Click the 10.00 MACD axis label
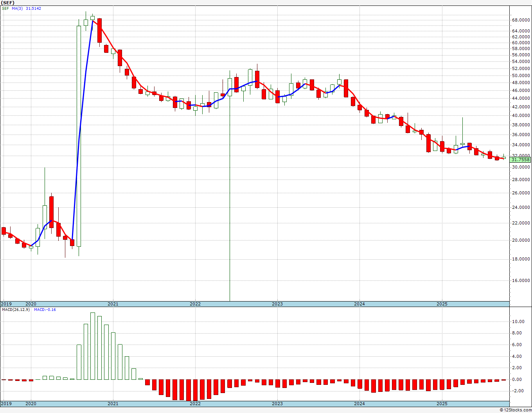Screen dimensions: 532x413 pos(518,322)
